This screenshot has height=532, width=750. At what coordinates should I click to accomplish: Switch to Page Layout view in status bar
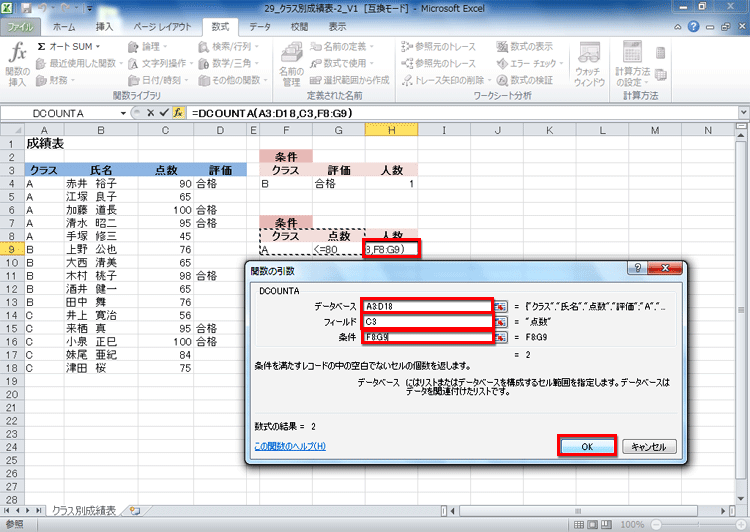(592, 525)
